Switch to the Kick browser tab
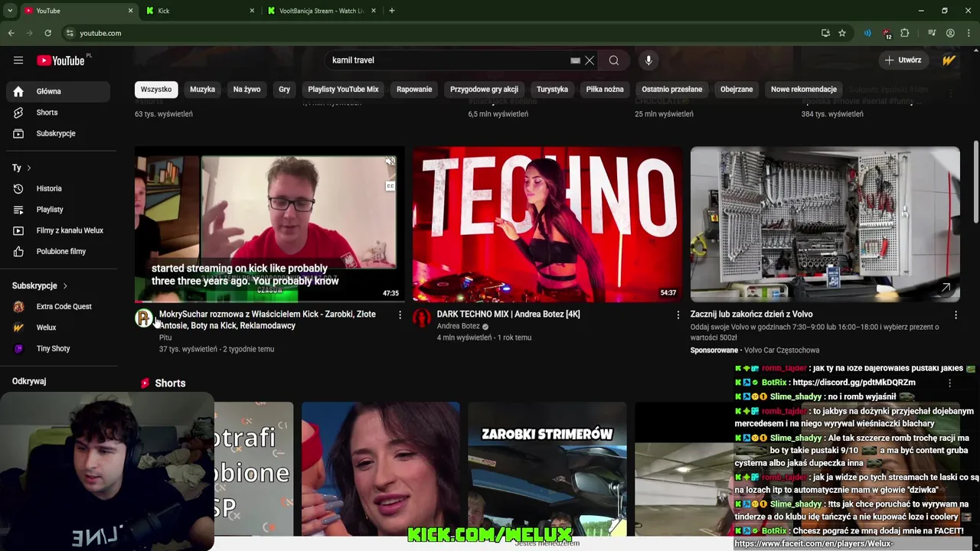Viewport: 980px width, 551px height. coord(201,11)
